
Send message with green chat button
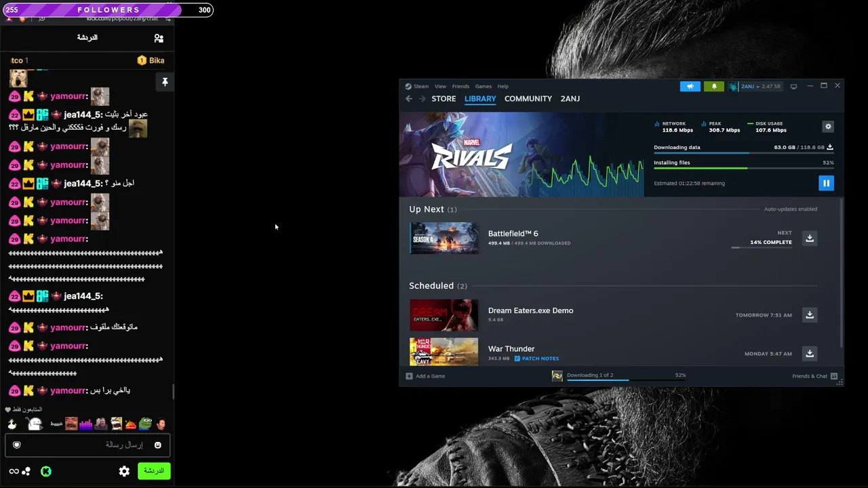tap(154, 471)
